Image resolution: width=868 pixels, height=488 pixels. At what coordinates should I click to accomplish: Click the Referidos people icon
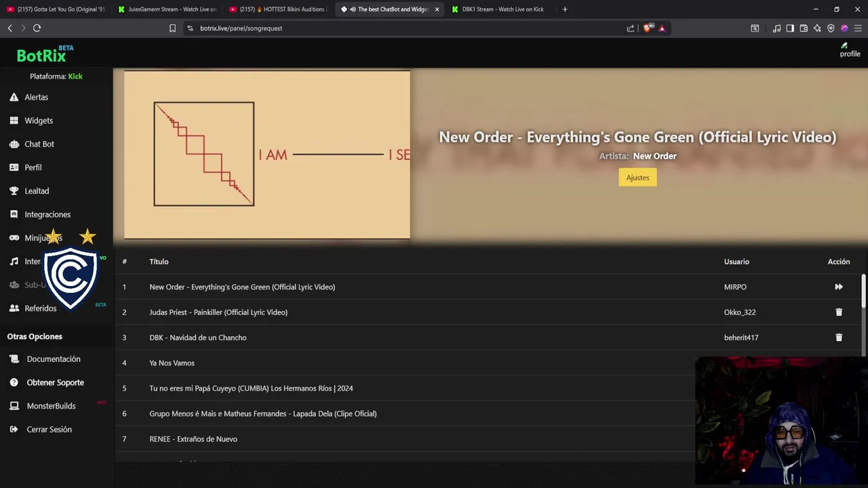(14, 308)
